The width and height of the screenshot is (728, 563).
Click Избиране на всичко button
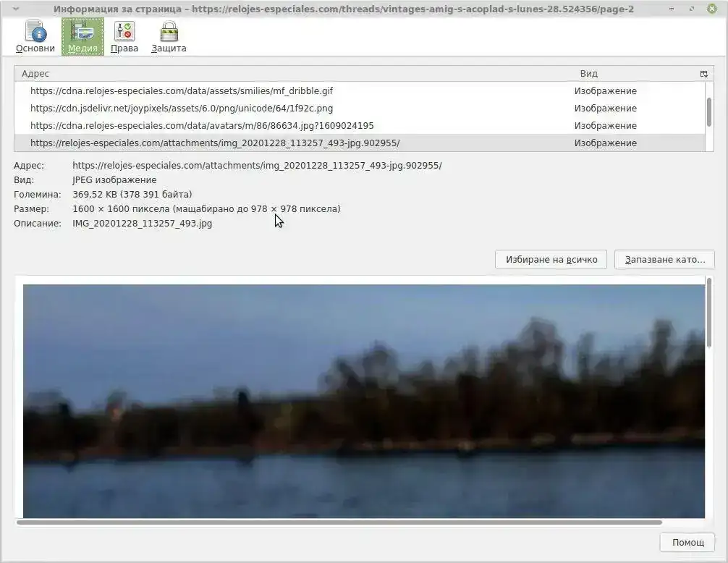point(551,260)
